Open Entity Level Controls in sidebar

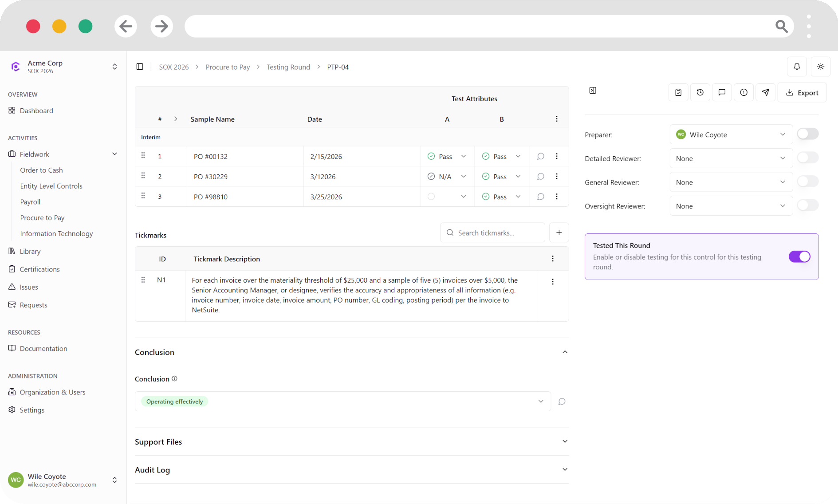51,186
